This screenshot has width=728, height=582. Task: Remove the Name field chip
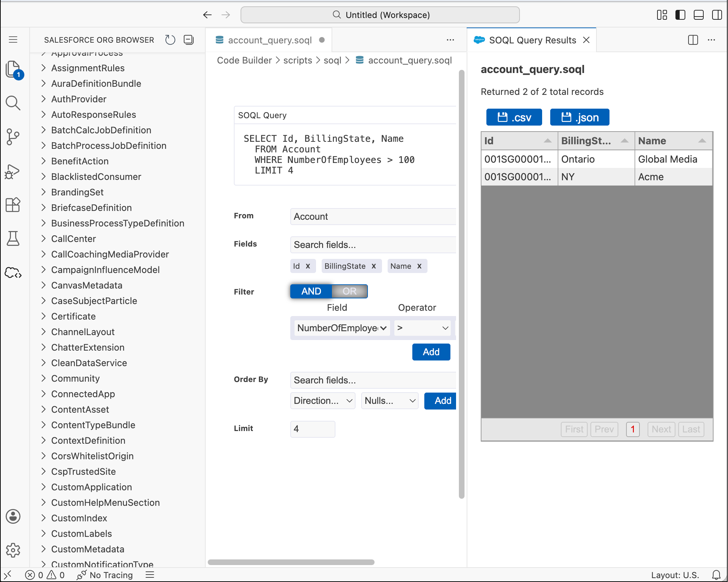[x=419, y=266]
